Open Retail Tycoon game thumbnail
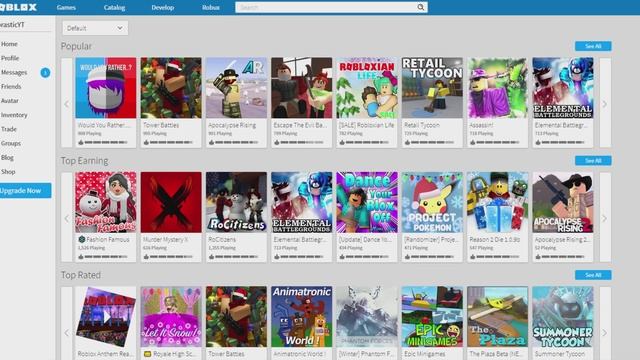This screenshot has height=360, width=640. click(432, 88)
